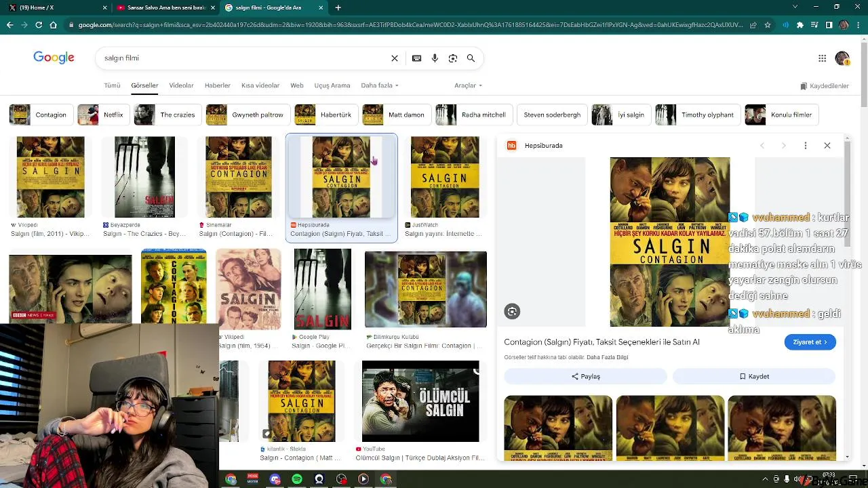The width and height of the screenshot is (868, 488).
Task: Open the Chrome extensions puzzle icon
Action: coord(800,25)
